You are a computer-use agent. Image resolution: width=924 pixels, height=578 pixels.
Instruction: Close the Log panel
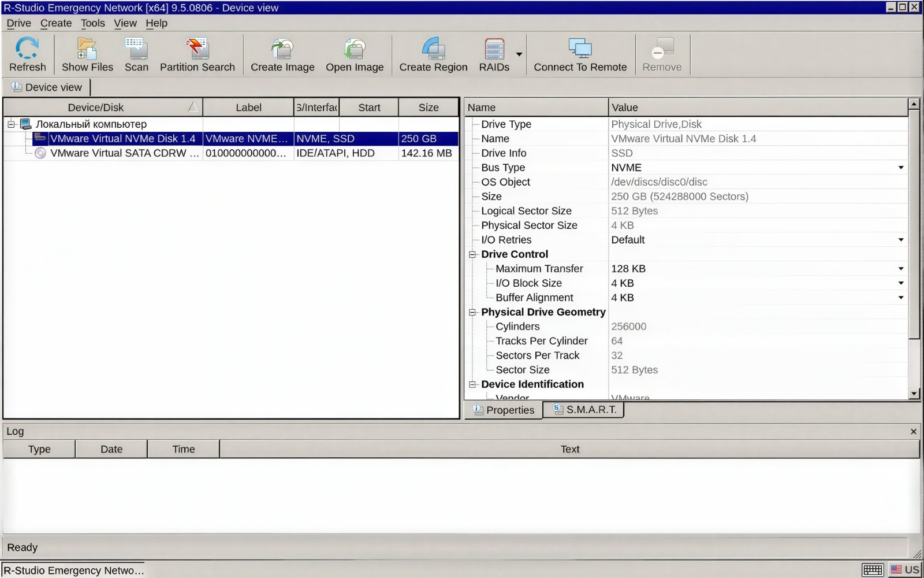914,432
